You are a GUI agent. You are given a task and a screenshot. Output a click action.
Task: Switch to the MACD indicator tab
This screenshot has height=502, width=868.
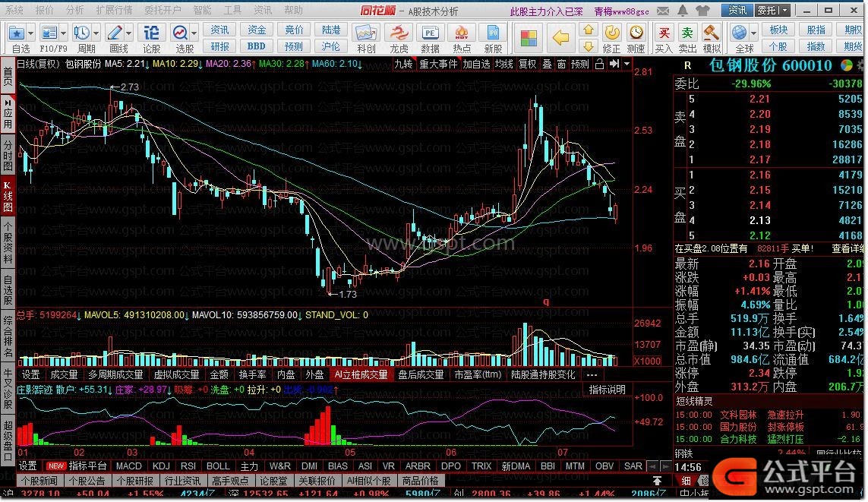128,466
